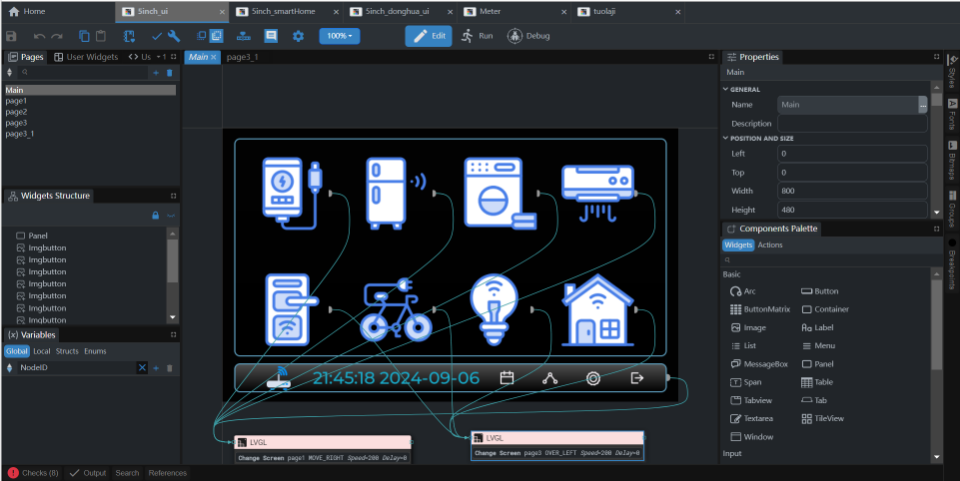Maximize the Components Palette panel
This screenshot has width=960, height=481.
(936, 228)
